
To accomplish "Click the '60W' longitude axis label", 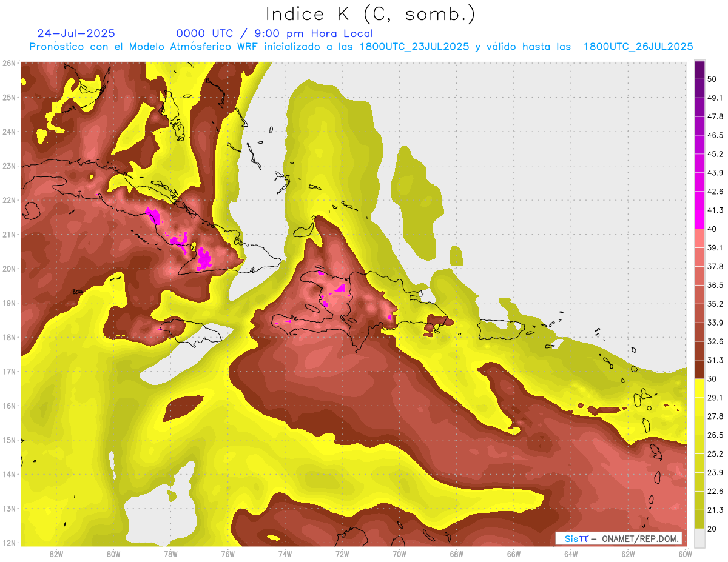I will tap(686, 554).
